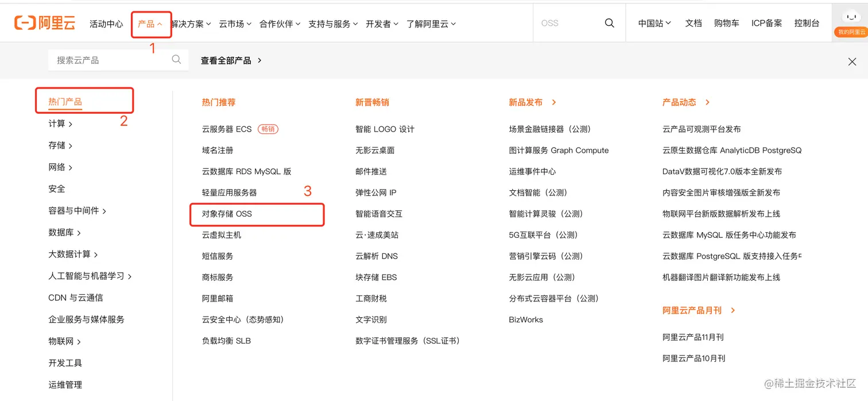Image resolution: width=868 pixels, height=401 pixels.
Task: Open the ICP备案 link
Action: pyautogui.click(x=766, y=24)
